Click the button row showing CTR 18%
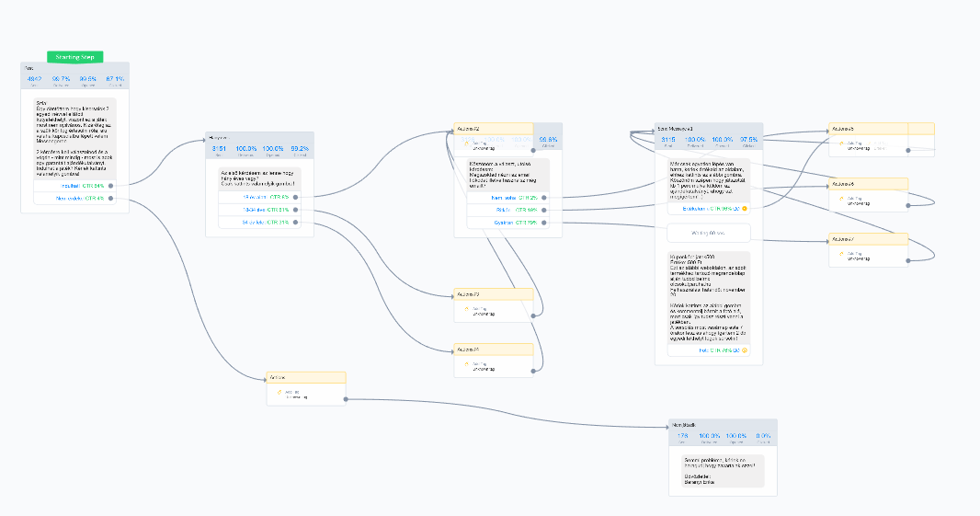The width and height of the screenshot is (980, 516). [508, 210]
